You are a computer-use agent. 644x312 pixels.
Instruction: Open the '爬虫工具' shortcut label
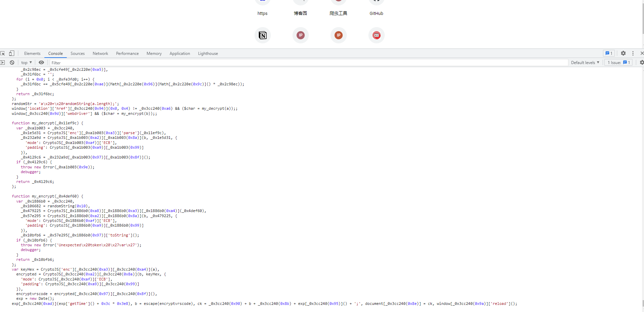click(338, 14)
